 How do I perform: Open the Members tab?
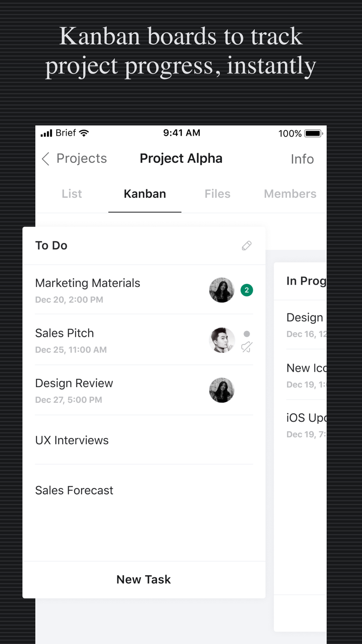click(x=290, y=194)
